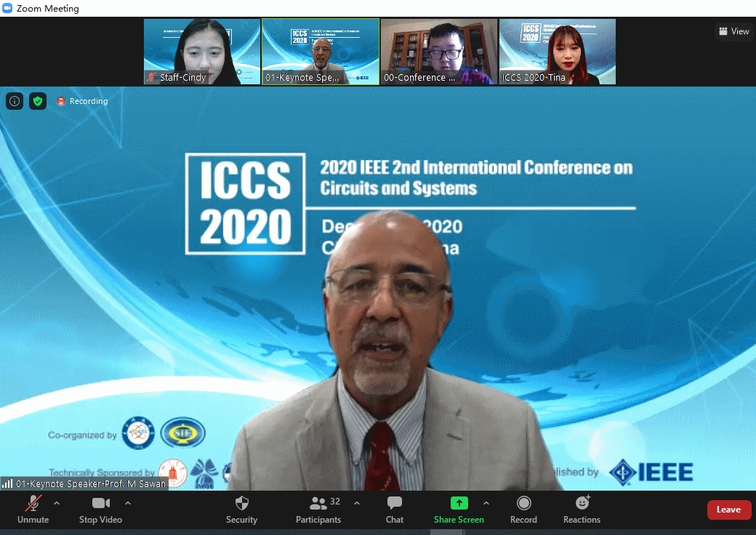Leave the meeting
This screenshot has height=535, width=756.
pyautogui.click(x=728, y=510)
